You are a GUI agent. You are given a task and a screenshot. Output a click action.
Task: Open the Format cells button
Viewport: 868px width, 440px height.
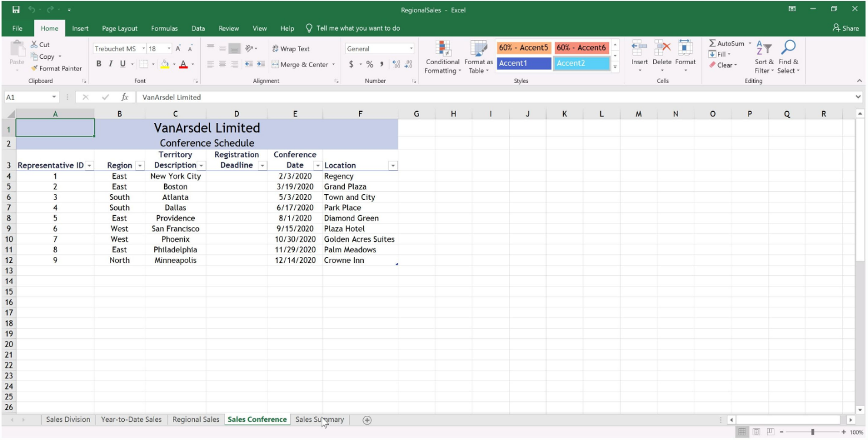(x=685, y=56)
